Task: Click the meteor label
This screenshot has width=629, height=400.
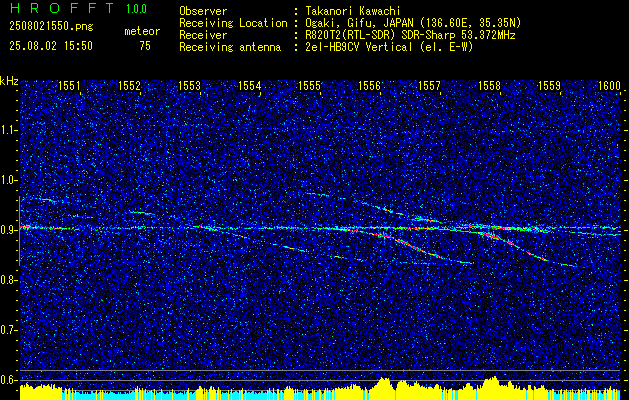Action: (x=142, y=31)
